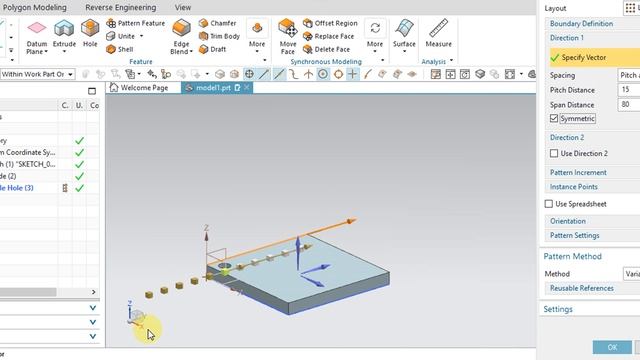Close the model1.prt tab
The width and height of the screenshot is (640, 360).
[x=247, y=87]
